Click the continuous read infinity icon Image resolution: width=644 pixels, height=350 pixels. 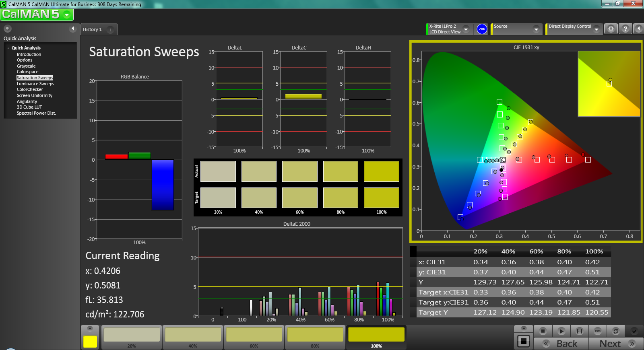(x=598, y=331)
